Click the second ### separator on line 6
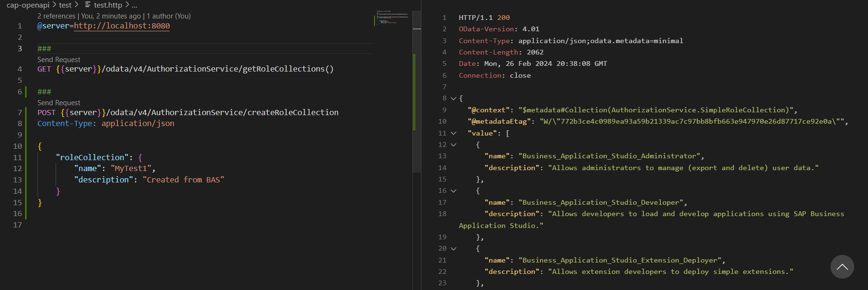This screenshot has width=868, height=290. point(44,92)
